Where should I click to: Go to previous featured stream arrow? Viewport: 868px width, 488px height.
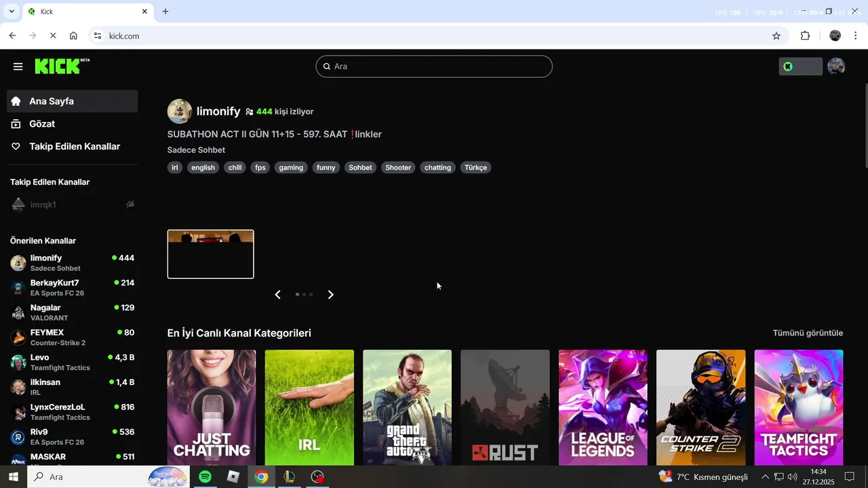pos(277,294)
